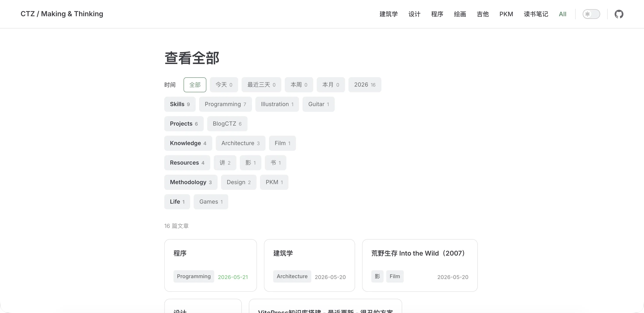
Task: Select the Skills category filter
Action: tap(180, 104)
